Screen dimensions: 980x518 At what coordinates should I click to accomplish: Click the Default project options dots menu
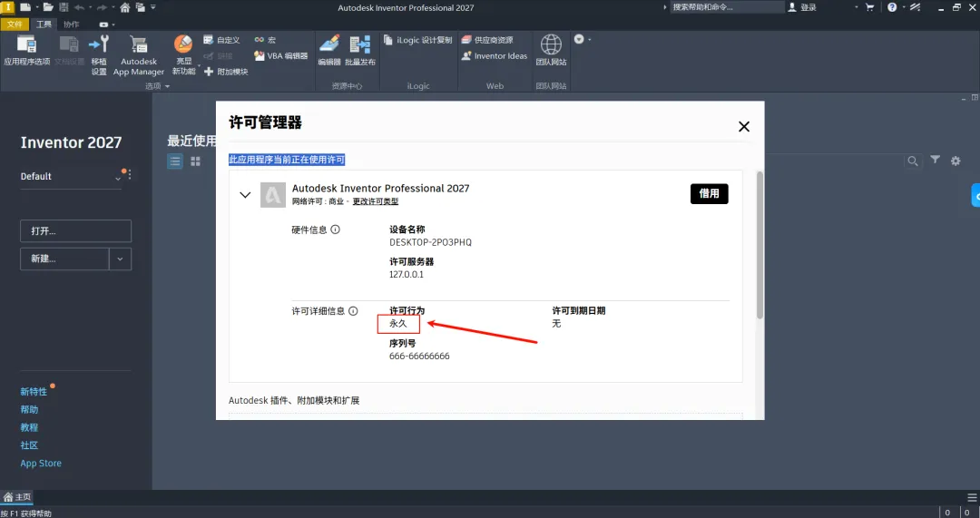[130, 176]
